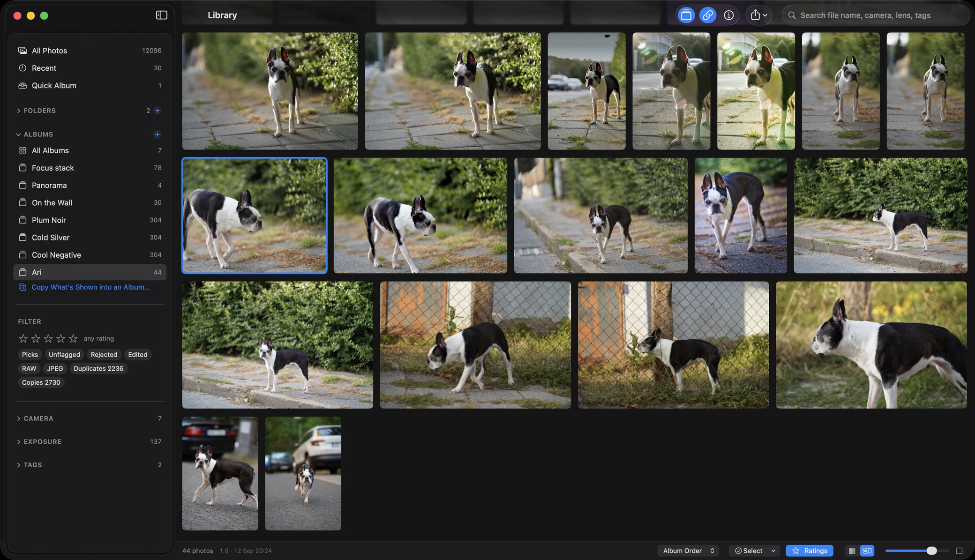Add a new folder with plus icon
975x560 pixels.
(157, 111)
